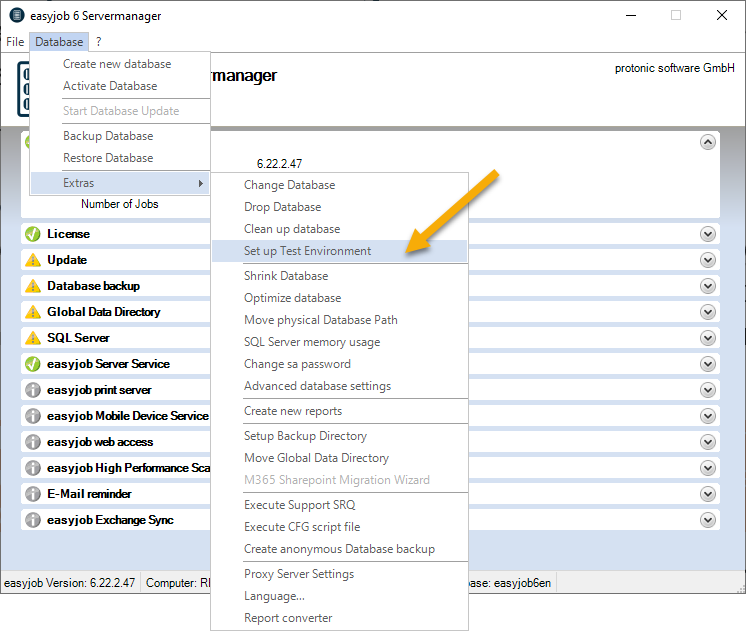Screen dimensions: 754x635
Task: Expand the easyjob Exchange Sync chevron
Action: (x=708, y=520)
